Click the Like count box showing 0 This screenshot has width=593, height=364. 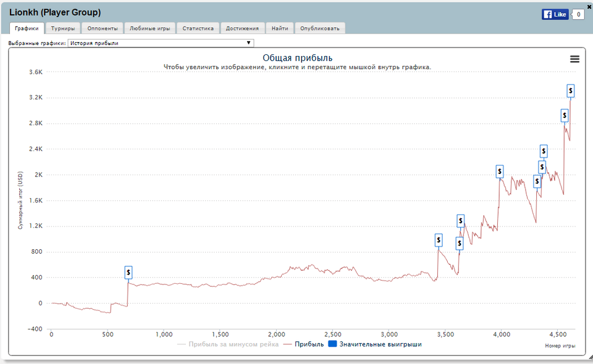(x=578, y=14)
